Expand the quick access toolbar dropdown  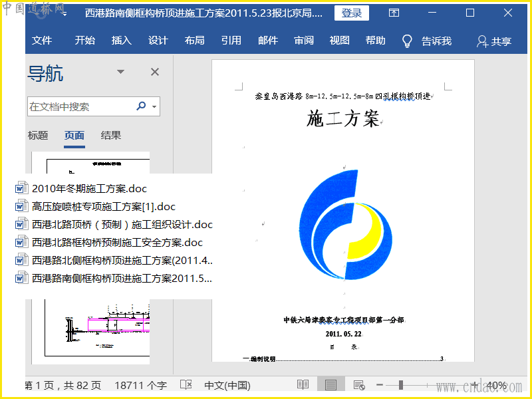[x=65, y=14]
